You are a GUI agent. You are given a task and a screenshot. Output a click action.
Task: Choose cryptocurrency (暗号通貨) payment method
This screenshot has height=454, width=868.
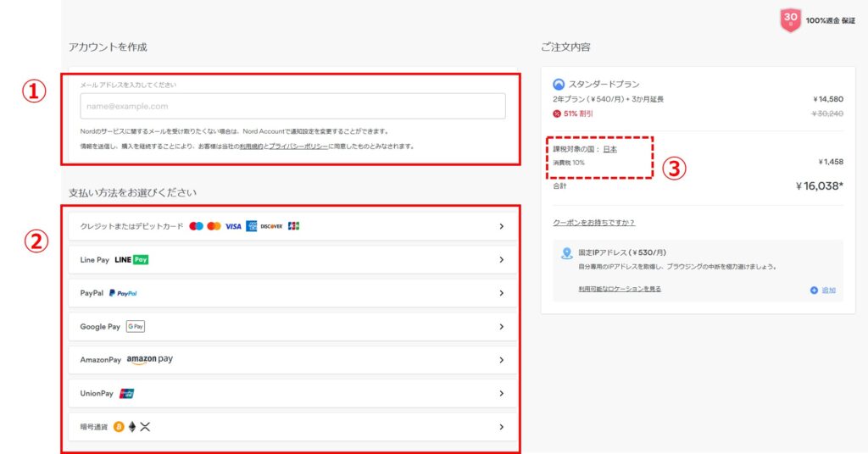(x=292, y=427)
